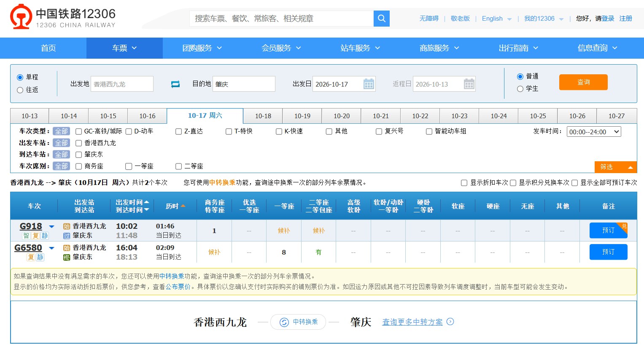Click the 始 origin icon in the G6580 row
The width and height of the screenshot is (644, 350).
(x=67, y=248)
